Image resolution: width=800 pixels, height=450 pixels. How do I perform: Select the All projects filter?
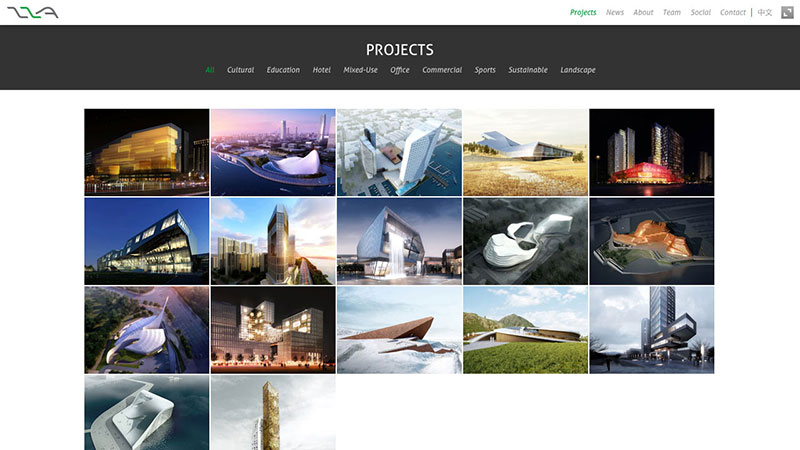pyautogui.click(x=210, y=70)
